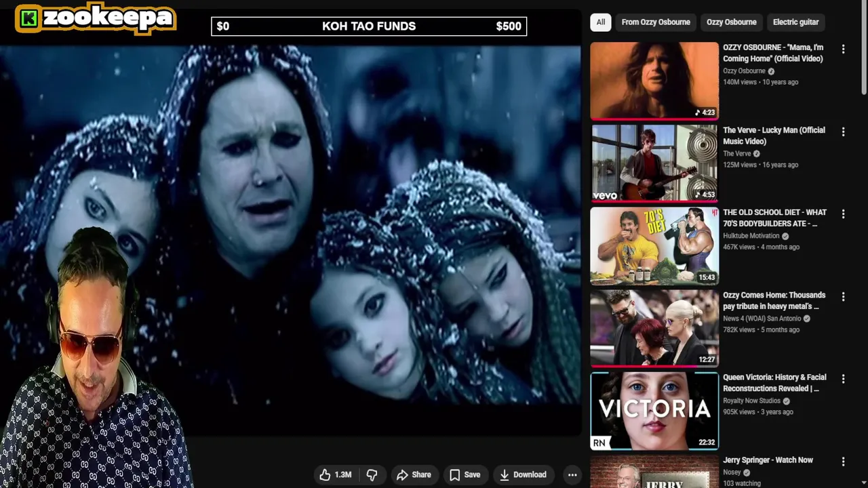Click the zookeepa Kick logo
The height and width of the screenshot is (488, 868).
(x=96, y=18)
